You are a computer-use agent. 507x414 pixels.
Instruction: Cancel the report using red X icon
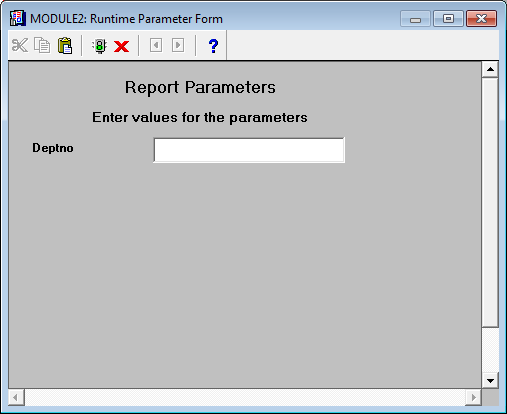tap(121, 46)
